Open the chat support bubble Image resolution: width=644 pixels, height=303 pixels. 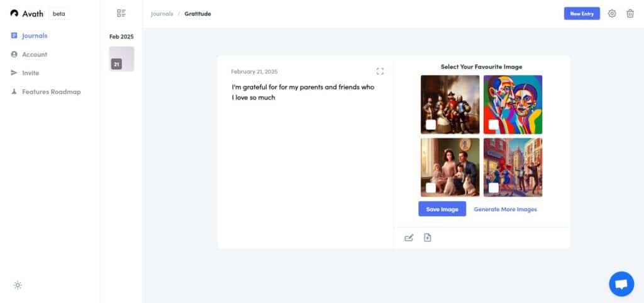click(621, 283)
